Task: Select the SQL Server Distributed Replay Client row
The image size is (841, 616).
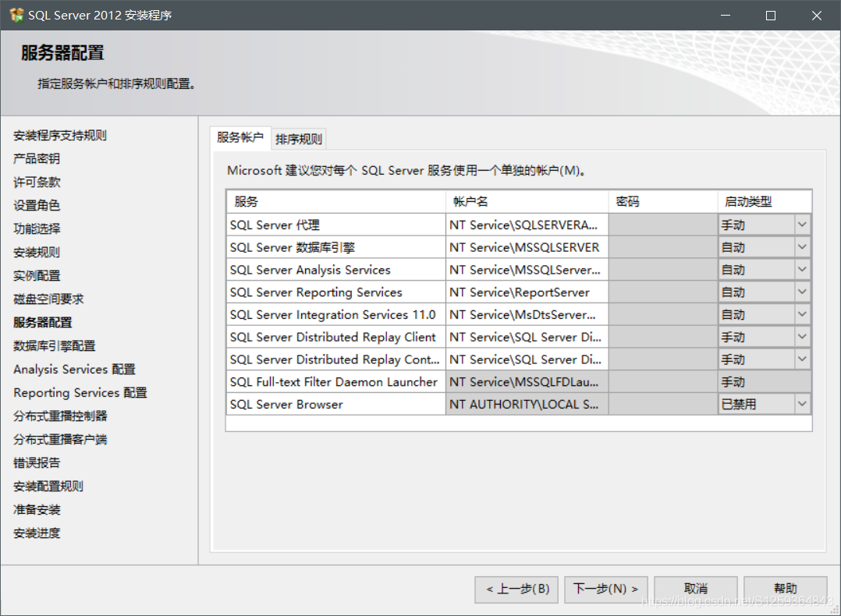Action: coord(335,337)
